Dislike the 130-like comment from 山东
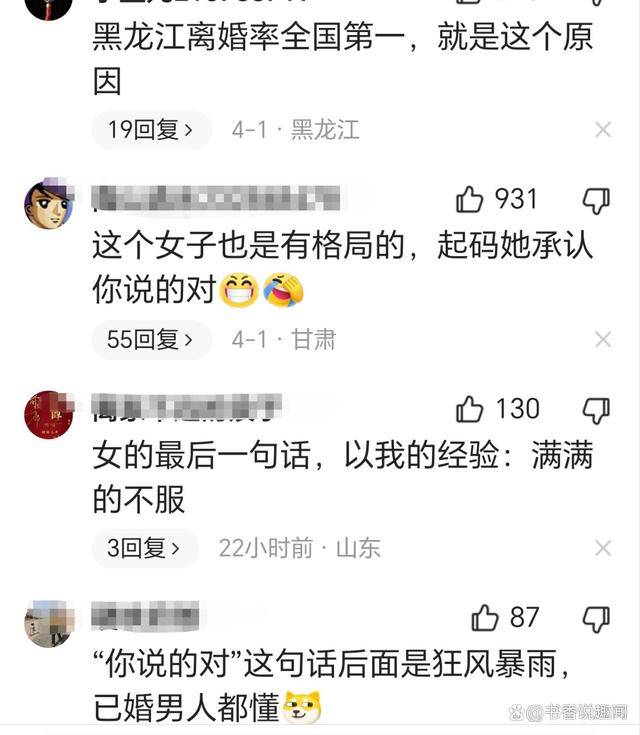The width and height of the screenshot is (640, 735). coord(596,411)
